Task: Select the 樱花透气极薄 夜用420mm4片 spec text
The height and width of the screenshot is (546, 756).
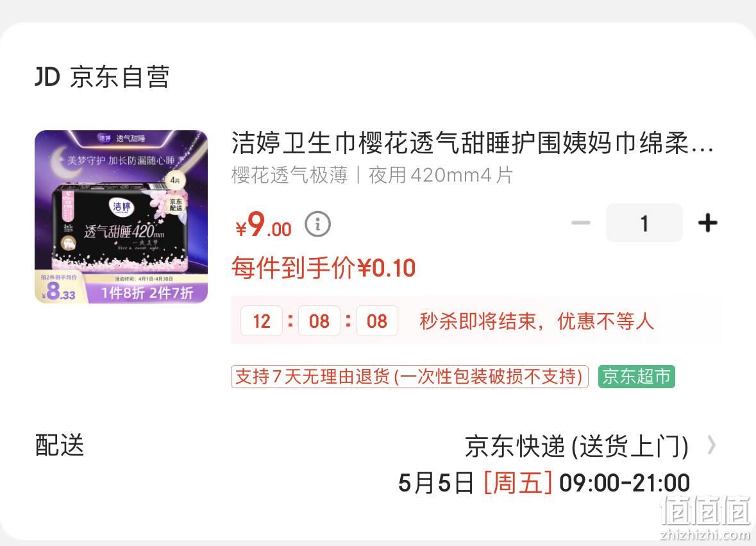Action: (x=372, y=175)
